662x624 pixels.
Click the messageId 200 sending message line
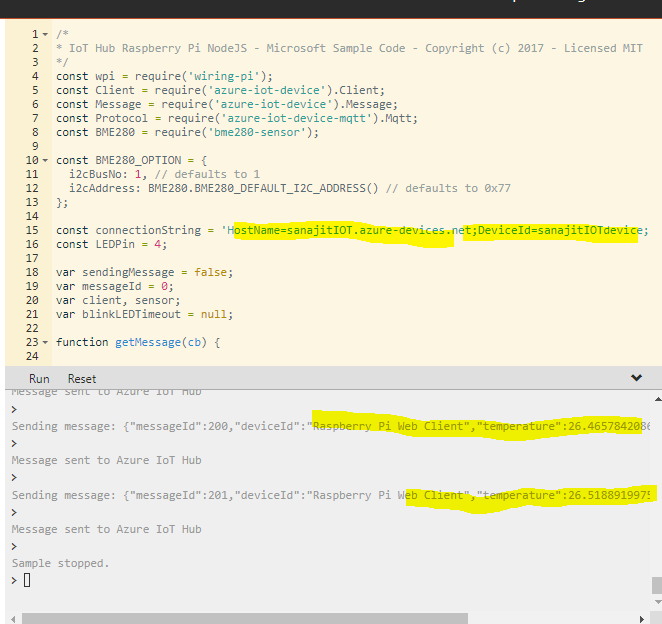coord(331,426)
